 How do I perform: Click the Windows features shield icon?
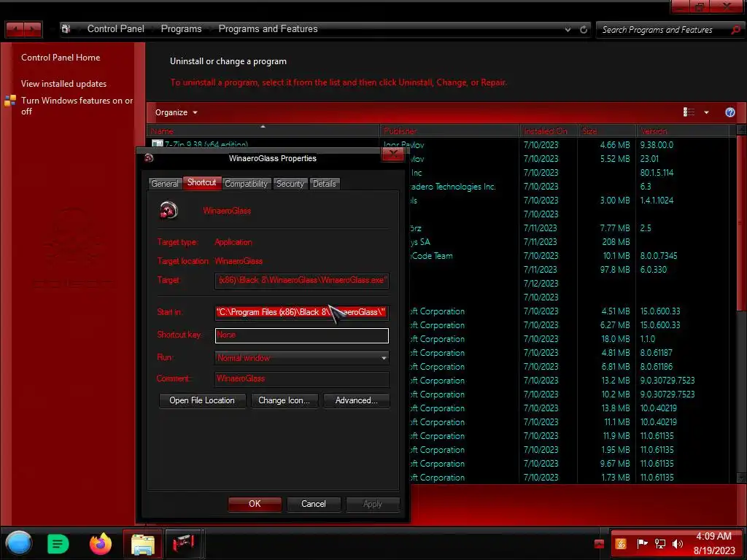(x=10, y=101)
